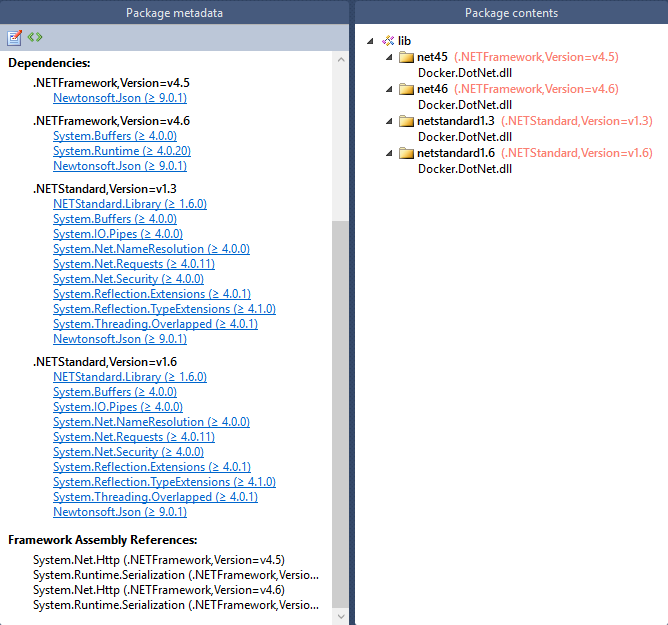Click the .NETStandard,Version=v1.6 dependency group heading
Image resolution: width=668 pixels, height=625 pixels.
click(x=105, y=362)
